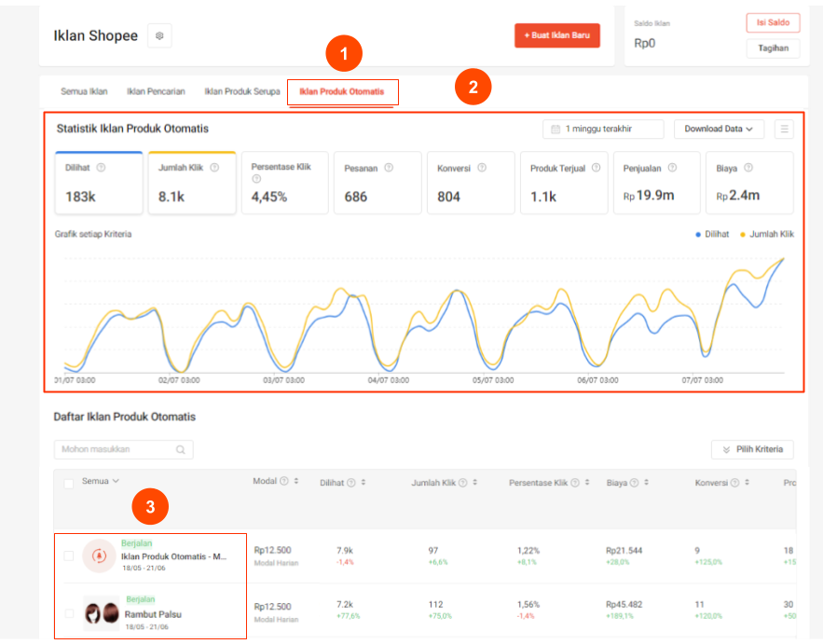Focus the Mohon masukkan search field
The width and height of the screenshot is (823, 644).
(123, 450)
